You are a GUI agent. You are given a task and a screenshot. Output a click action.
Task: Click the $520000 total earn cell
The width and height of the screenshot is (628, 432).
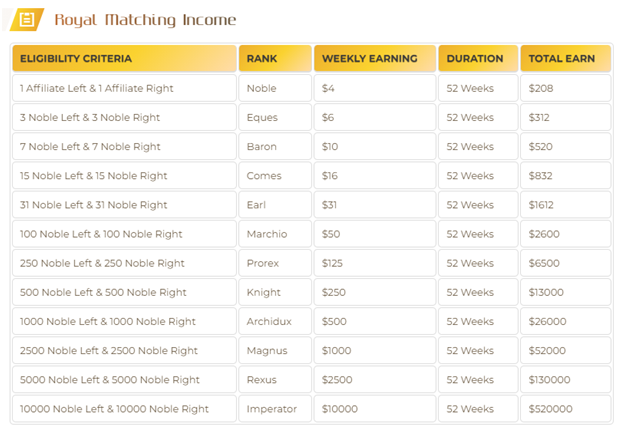coord(566,409)
